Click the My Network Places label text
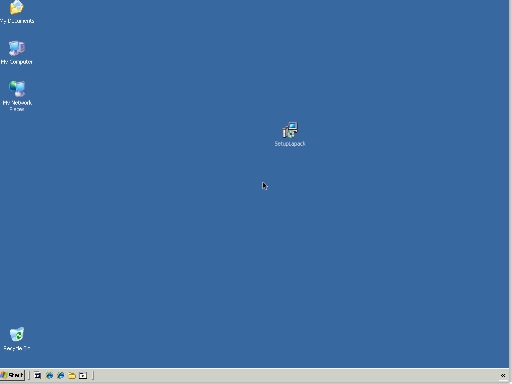This screenshot has height=384, width=512. point(17,106)
